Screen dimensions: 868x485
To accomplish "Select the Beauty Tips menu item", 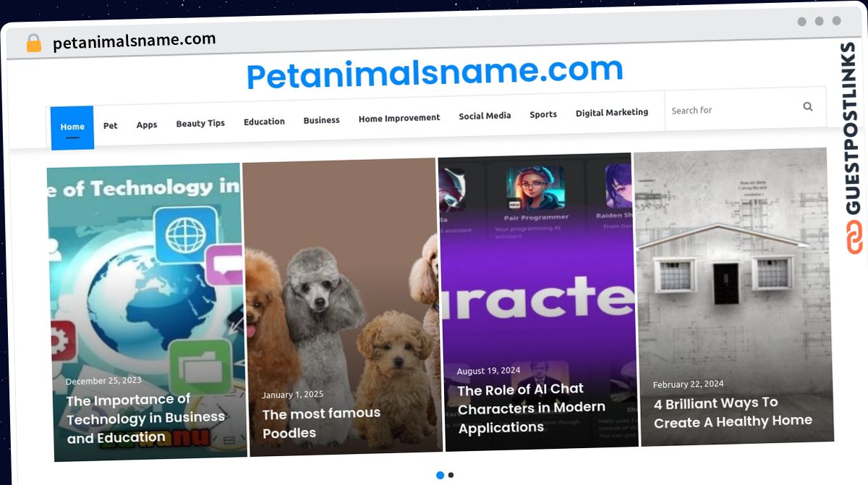I will [x=200, y=123].
